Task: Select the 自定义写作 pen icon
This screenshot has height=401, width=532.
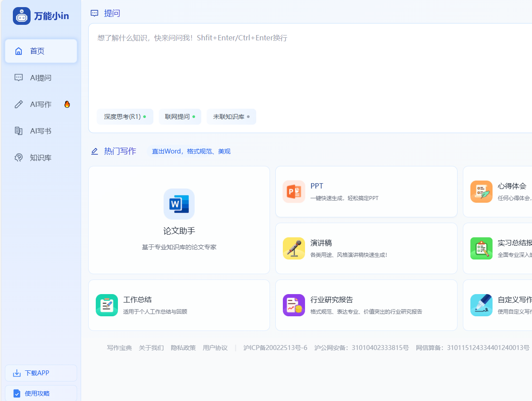Action: [x=481, y=305]
